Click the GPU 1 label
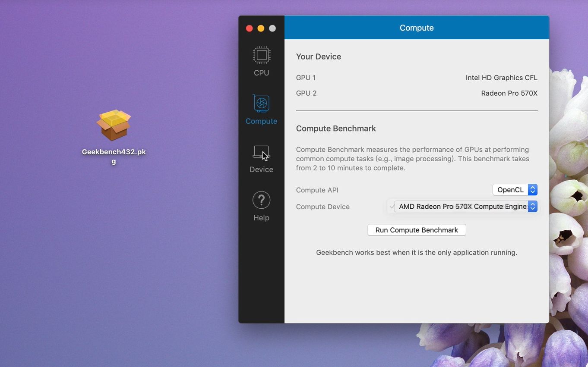The image size is (588, 367). coord(306,78)
